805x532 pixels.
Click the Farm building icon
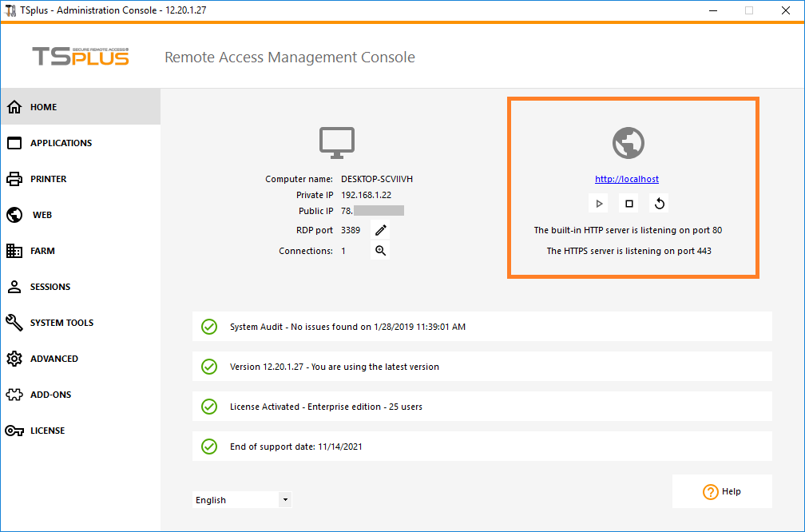tap(14, 251)
